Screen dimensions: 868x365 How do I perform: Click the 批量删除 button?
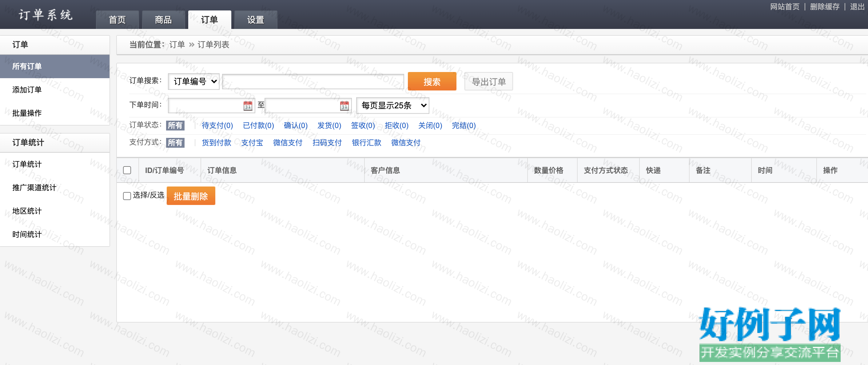191,196
